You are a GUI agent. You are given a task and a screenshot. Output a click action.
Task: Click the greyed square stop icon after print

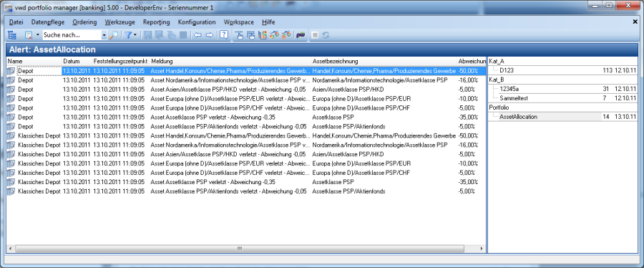pos(183,35)
